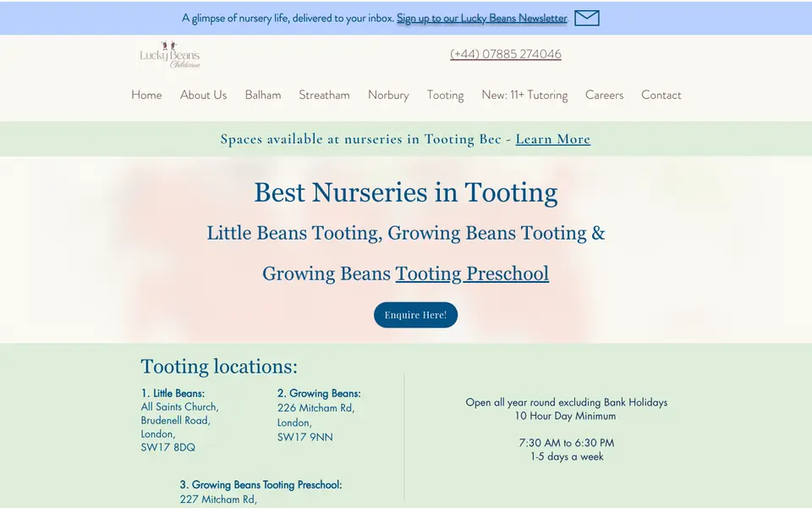This screenshot has width=812, height=508.
Task: Open the Norbury navigation item
Action: [388, 95]
